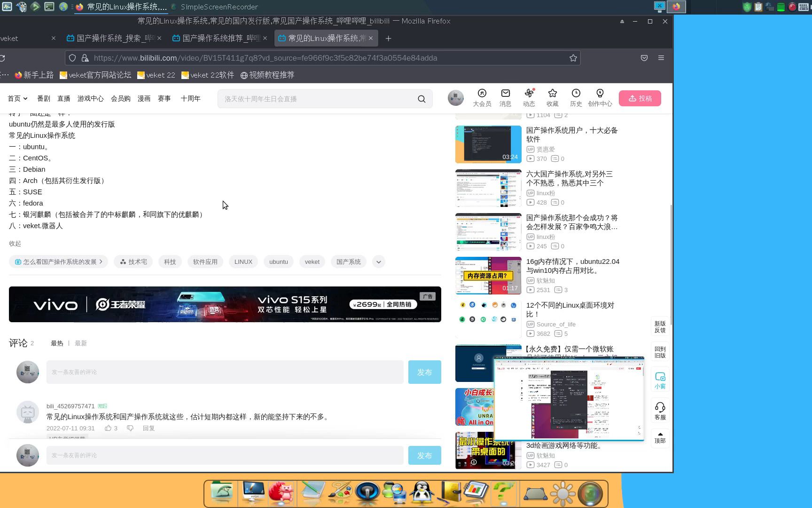
Task: Open the 国产操作系统用户，十大必备软件 thumbnail
Action: pos(488,144)
